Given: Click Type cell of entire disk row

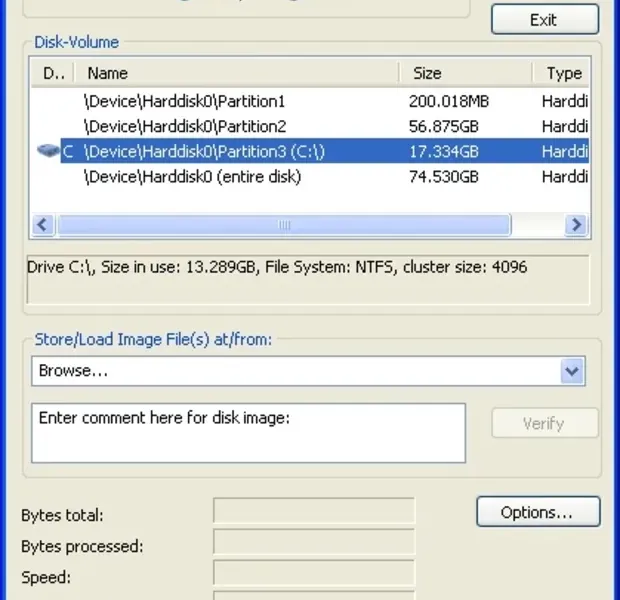Looking at the screenshot, I should [x=565, y=176].
